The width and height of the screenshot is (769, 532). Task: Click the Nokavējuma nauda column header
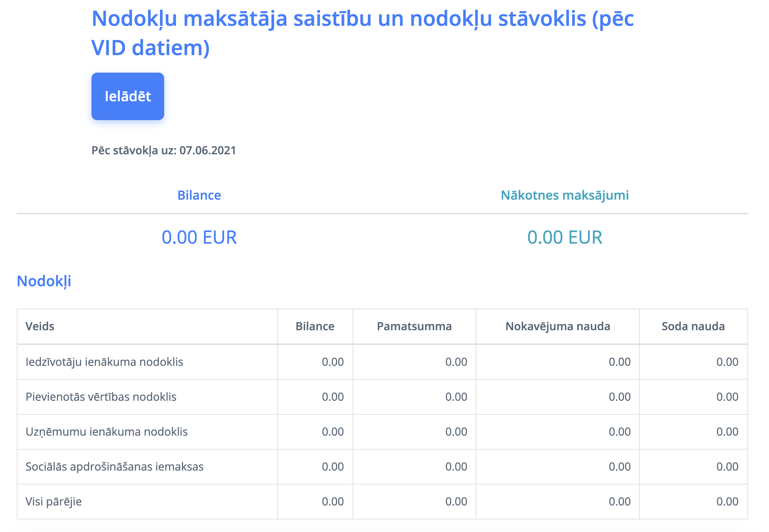click(558, 326)
